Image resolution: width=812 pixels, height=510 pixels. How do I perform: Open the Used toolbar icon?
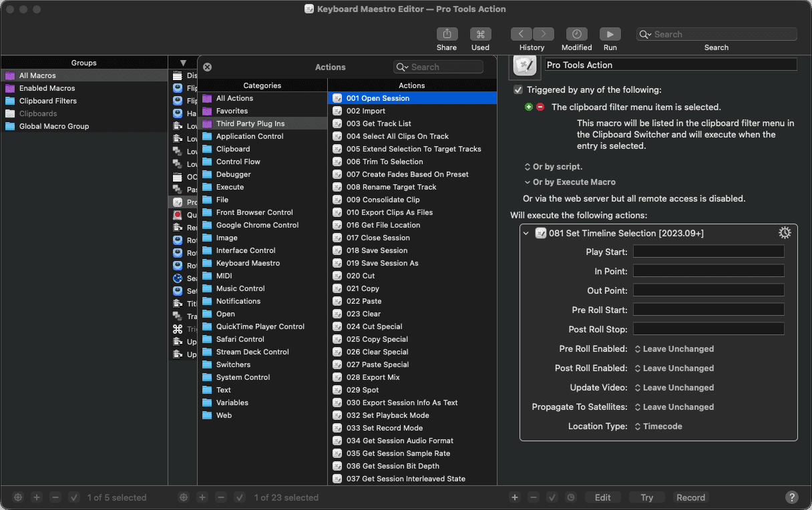pos(480,34)
